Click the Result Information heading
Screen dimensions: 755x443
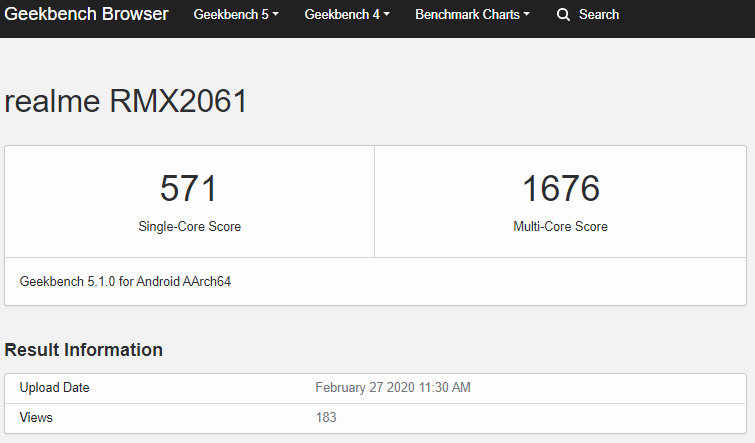coord(83,350)
